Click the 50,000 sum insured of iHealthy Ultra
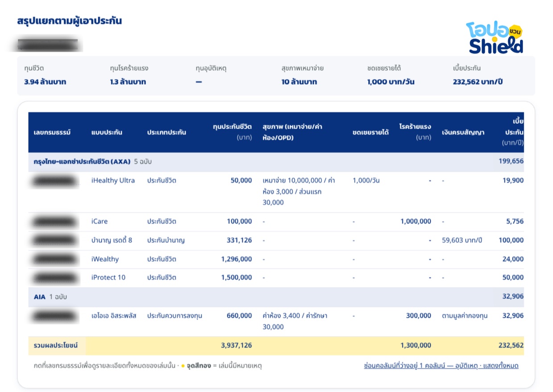This screenshot has width=553, height=392. point(241,181)
